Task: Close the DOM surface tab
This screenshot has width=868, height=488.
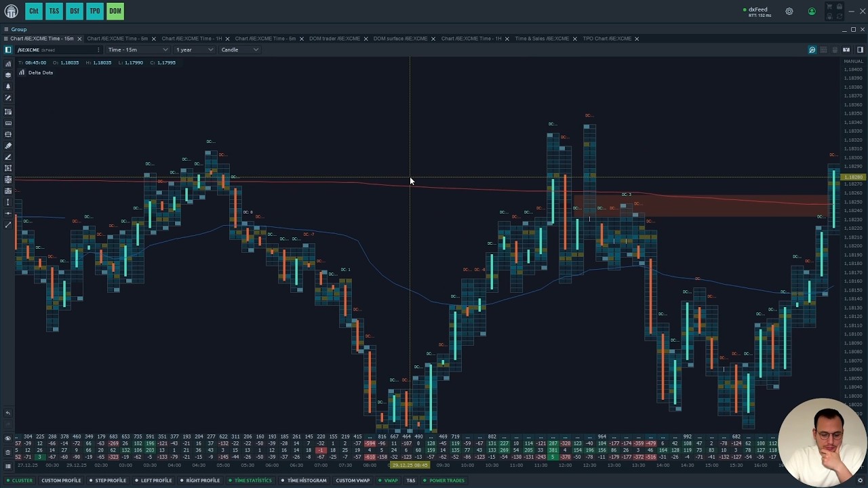Action: point(433,39)
